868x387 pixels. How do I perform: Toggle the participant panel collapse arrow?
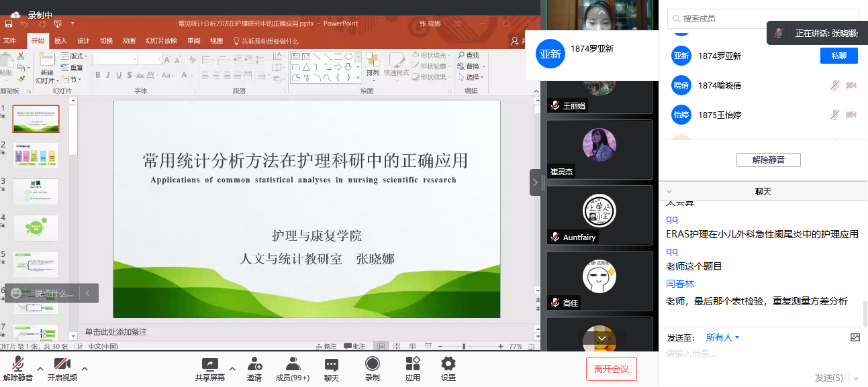(x=535, y=182)
